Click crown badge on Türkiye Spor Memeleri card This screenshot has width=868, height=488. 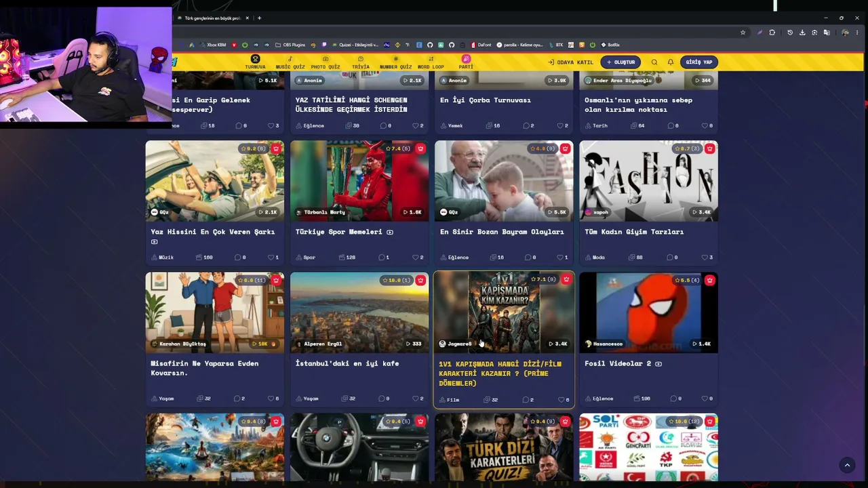click(420, 148)
